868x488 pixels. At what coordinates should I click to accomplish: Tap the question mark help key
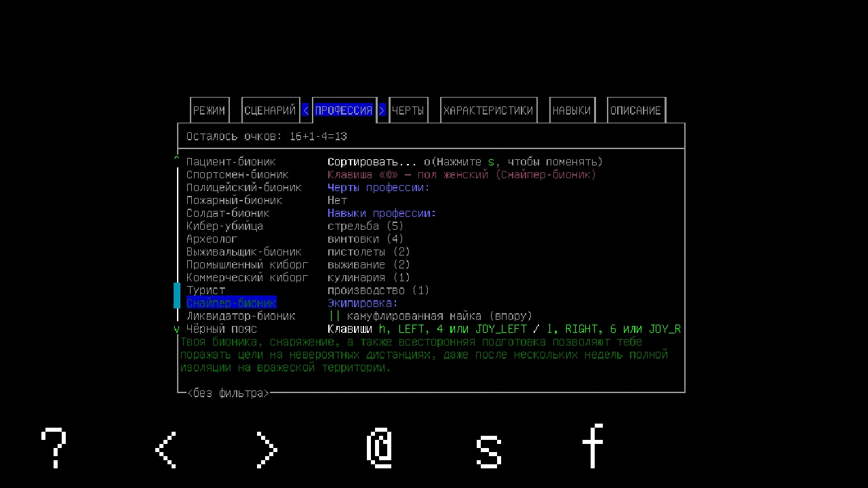click(x=54, y=447)
